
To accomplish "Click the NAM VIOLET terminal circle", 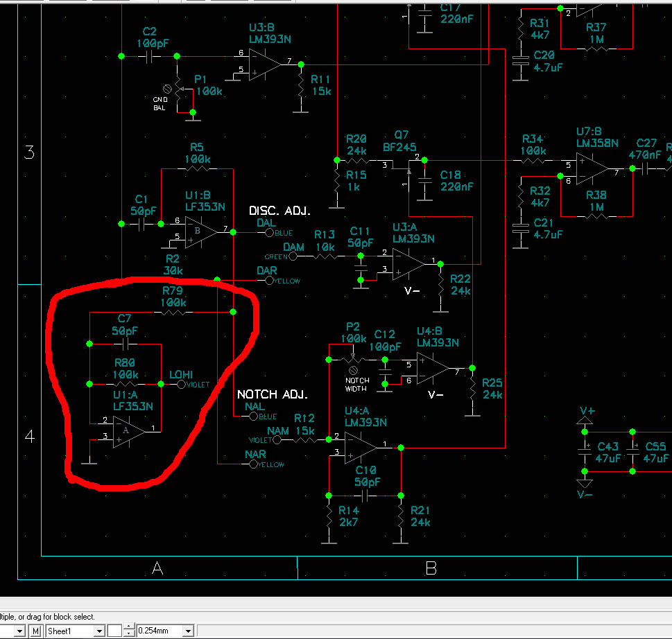I will [x=277, y=440].
